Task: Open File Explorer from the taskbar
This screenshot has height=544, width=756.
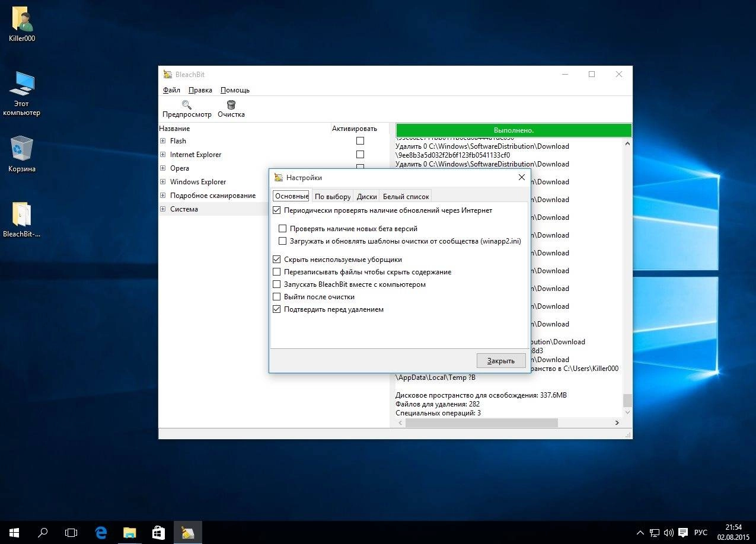Action: click(129, 532)
